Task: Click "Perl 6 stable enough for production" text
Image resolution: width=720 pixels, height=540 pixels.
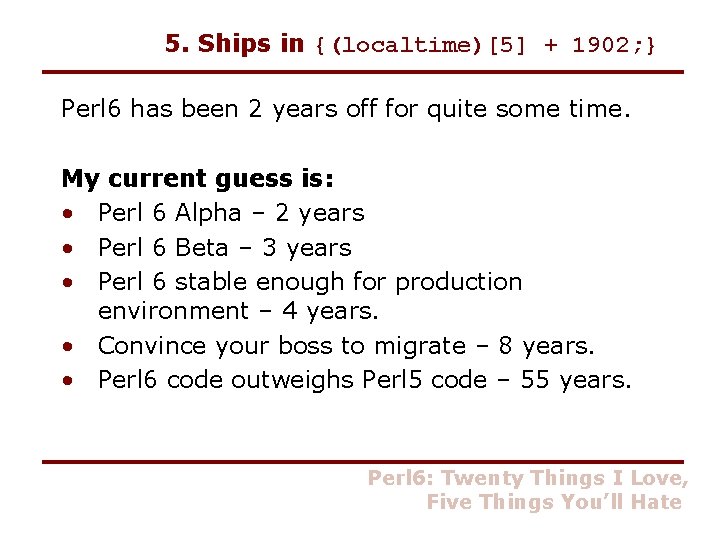Action: [310, 281]
